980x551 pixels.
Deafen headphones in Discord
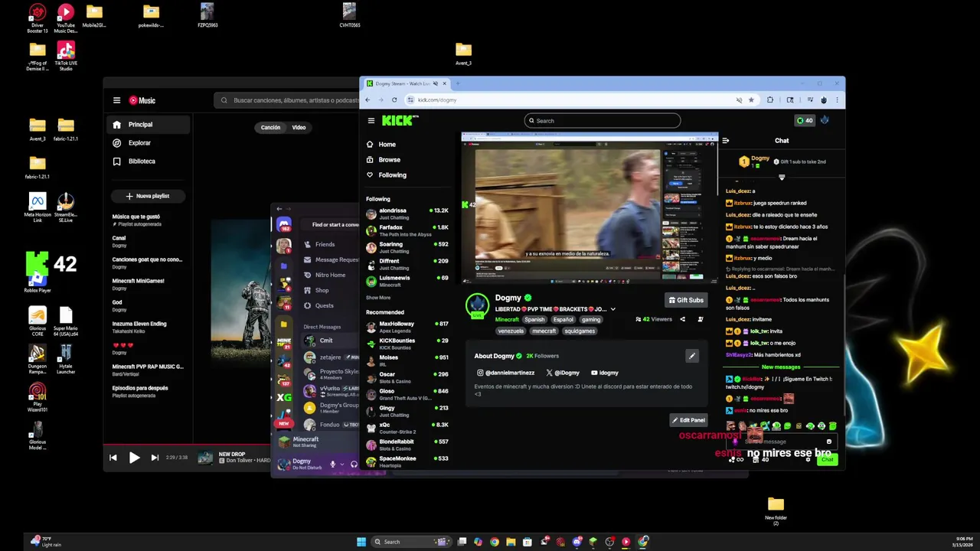[x=354, y=464]
